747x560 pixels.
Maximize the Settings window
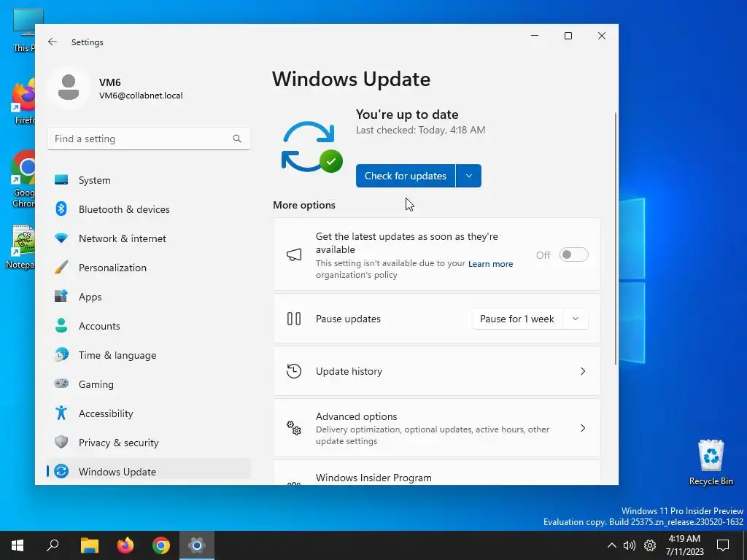pyautogui.click(x=568, y=36)
